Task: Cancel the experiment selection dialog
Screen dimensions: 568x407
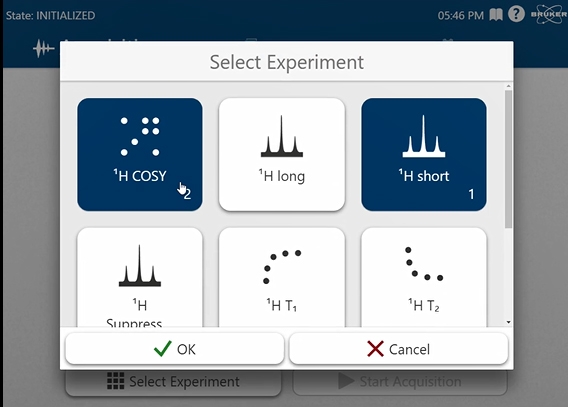Action: click(398, 349)
